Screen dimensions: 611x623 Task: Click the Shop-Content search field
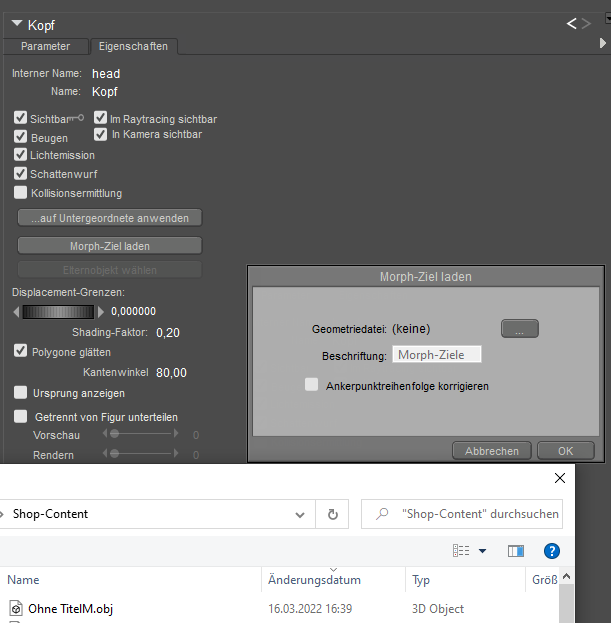point(462,514)
